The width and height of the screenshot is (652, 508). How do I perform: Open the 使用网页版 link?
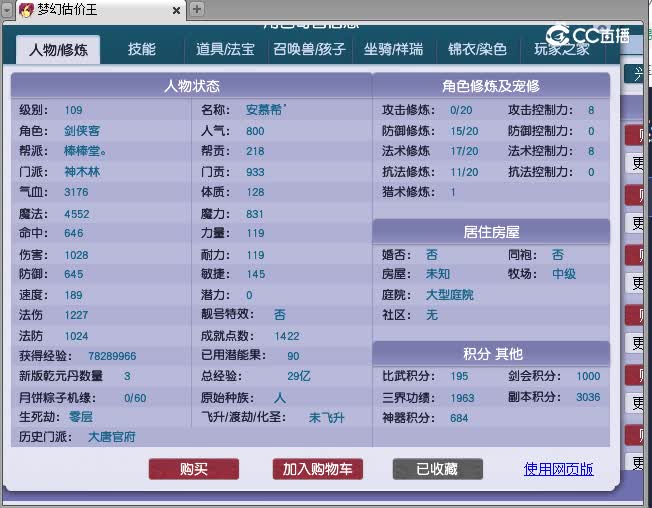pos(558,469)
